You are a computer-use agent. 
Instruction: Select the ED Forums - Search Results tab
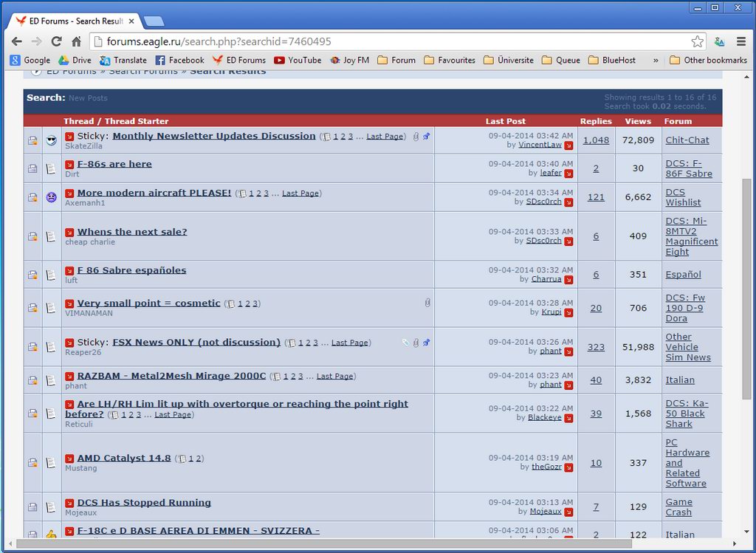point(76,21)
